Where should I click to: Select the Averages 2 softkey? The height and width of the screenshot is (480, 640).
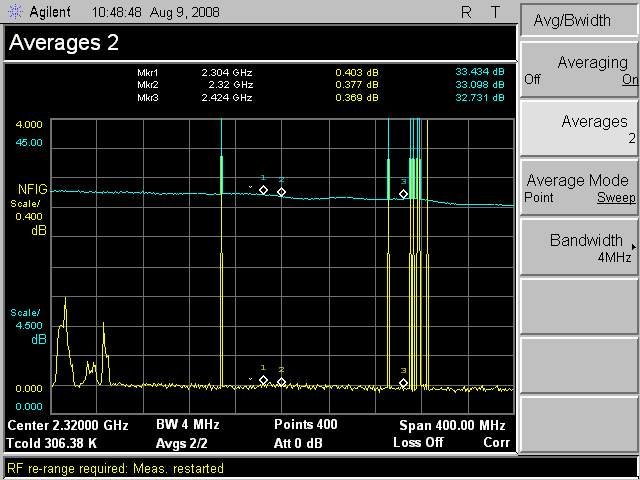579,129
